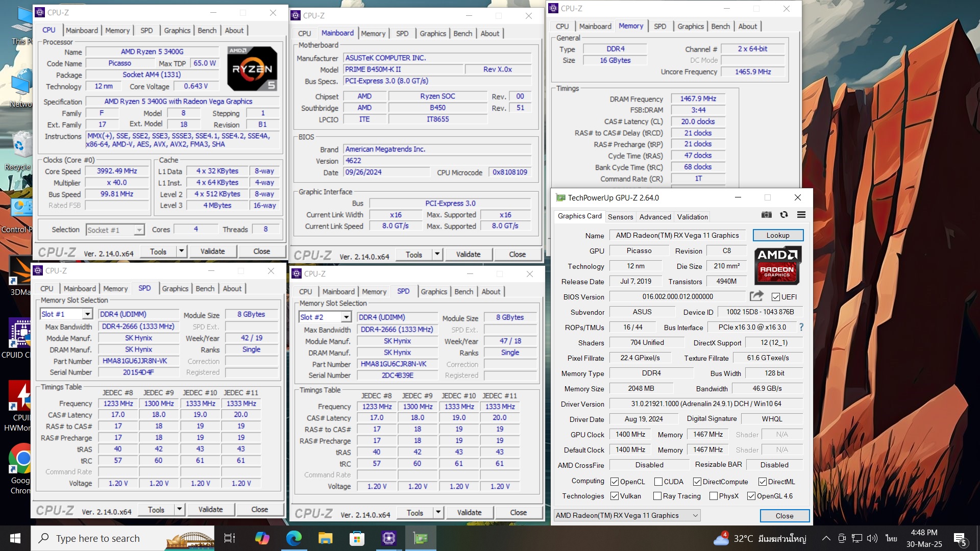Click the taskbar clock showing 4:48 PM
Viewport: 980px width, 551px height.
tap(924, 538)
